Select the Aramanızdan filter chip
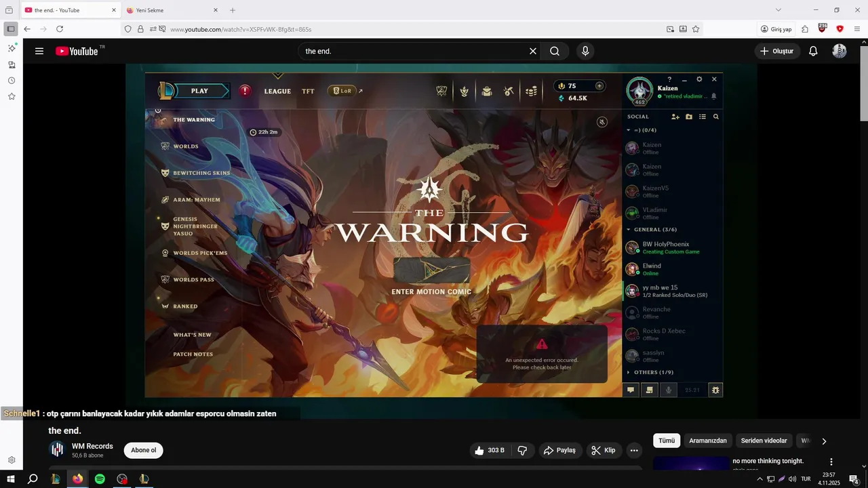Screen dimensions: 868x488 [708, 441]
